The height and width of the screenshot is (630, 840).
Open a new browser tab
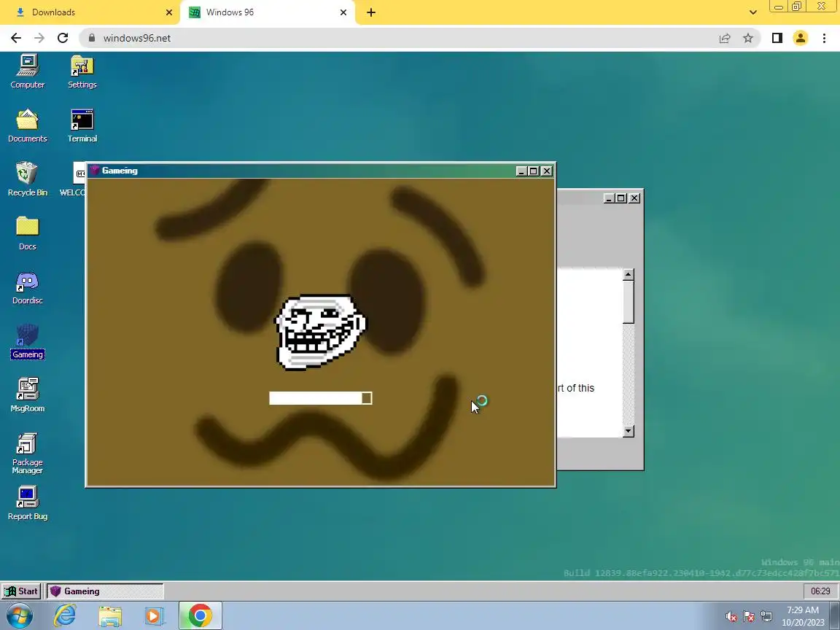pyautogui.click(x=370, y=12)
